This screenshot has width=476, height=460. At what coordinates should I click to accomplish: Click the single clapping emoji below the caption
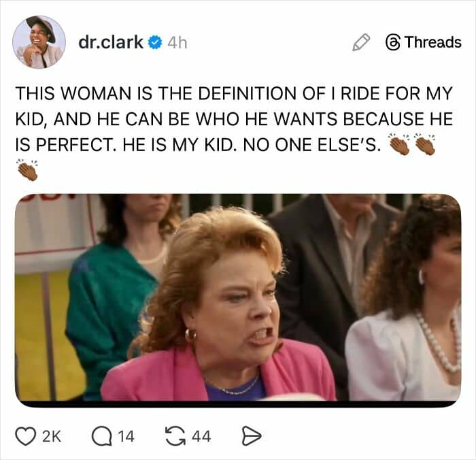27,170
